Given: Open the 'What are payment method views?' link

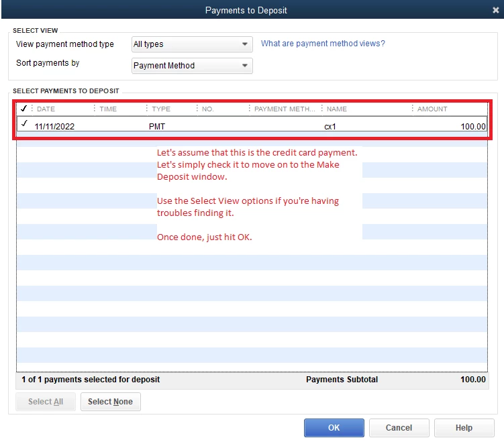Looking at the screenshot, I should point(322,44).
